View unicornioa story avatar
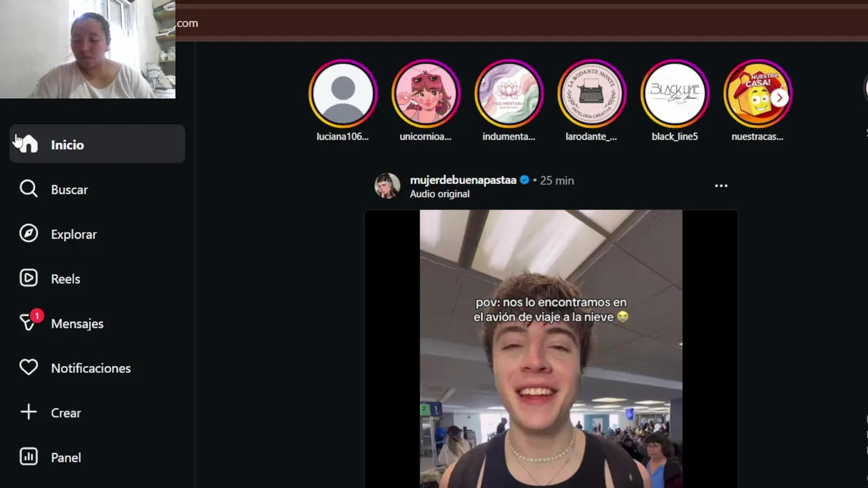The height and width of the screenshot is (488, 868). [426, 94]
